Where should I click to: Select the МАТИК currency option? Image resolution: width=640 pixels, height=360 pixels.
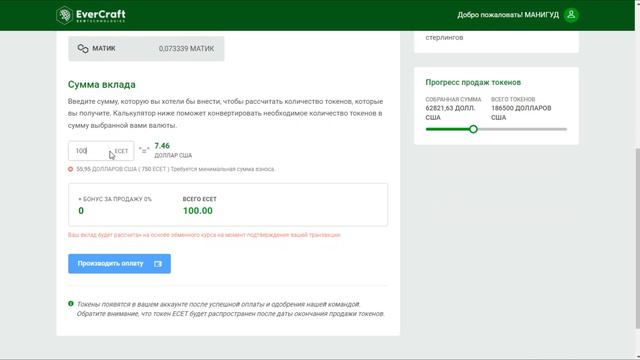pos(146,49)
